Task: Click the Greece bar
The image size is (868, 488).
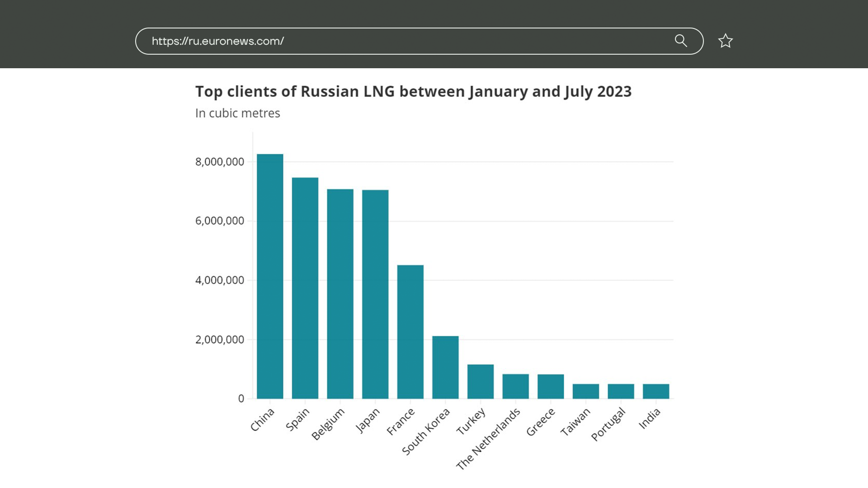Action: [551, 386]
